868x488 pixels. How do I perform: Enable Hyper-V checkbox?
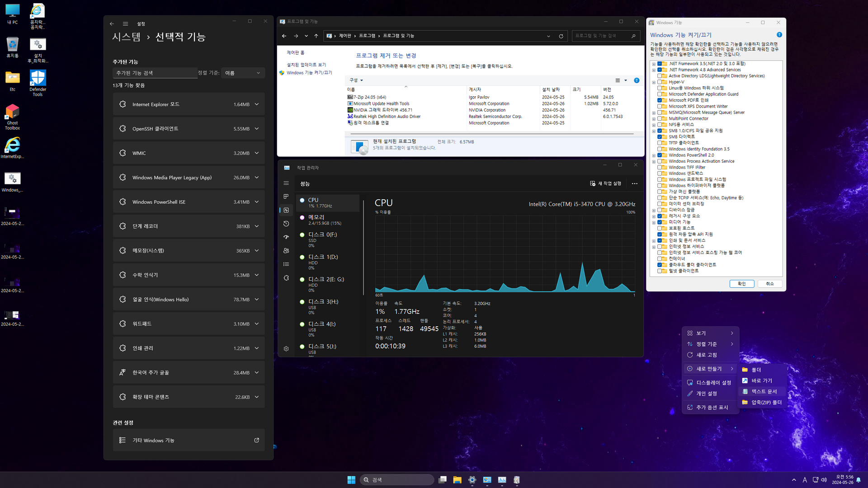pyautogui.click(x=660, y=82)
